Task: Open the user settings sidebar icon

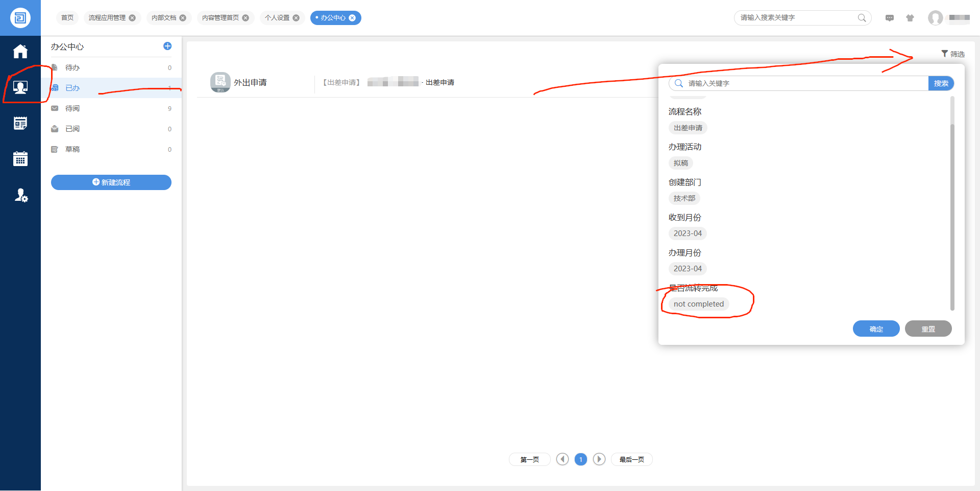Action: pos(21,195)
